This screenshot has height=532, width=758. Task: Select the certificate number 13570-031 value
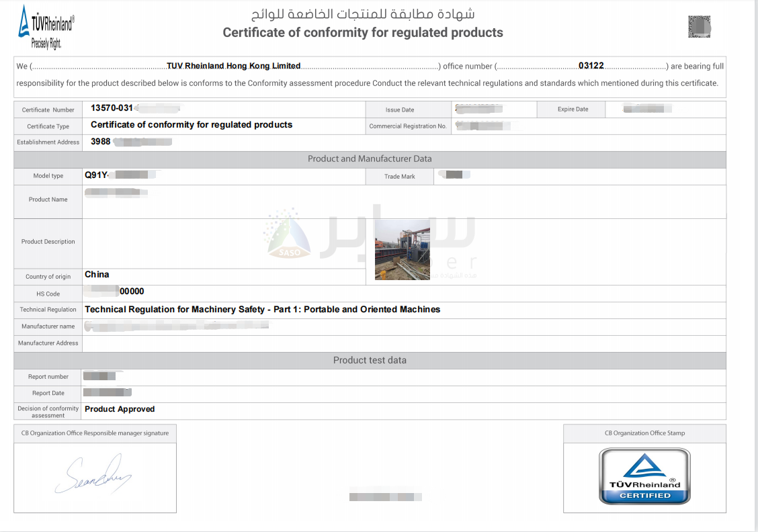coord(112,108)
